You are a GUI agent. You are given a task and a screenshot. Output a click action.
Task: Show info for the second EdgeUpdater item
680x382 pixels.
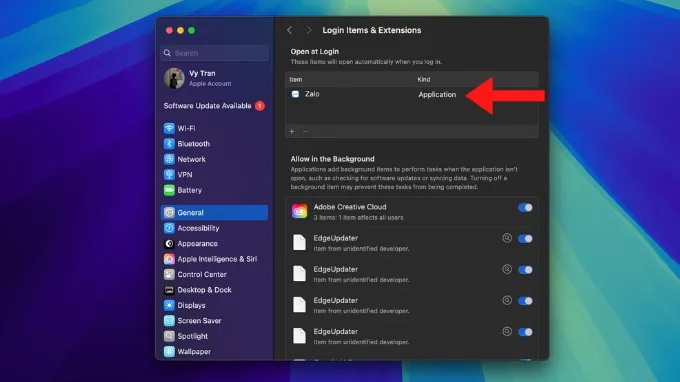click(x=507, y=269)
